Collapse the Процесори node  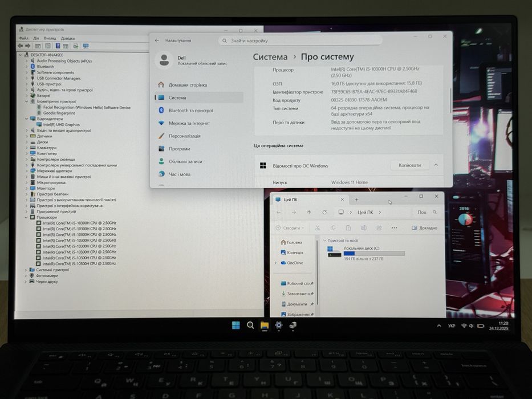[x=26, y=217]
